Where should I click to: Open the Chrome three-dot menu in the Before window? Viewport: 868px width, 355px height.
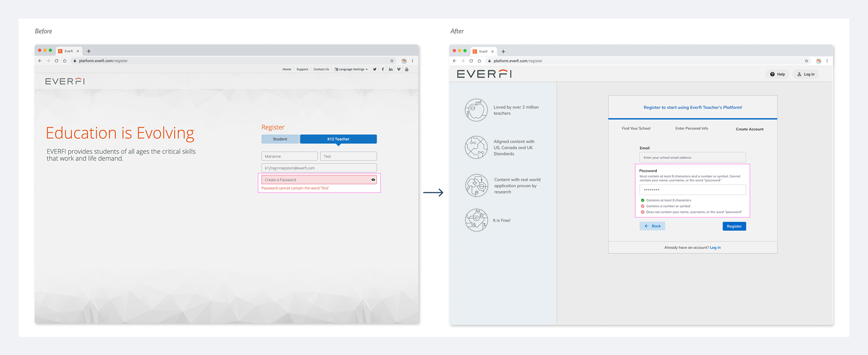[x=412, y=61]
